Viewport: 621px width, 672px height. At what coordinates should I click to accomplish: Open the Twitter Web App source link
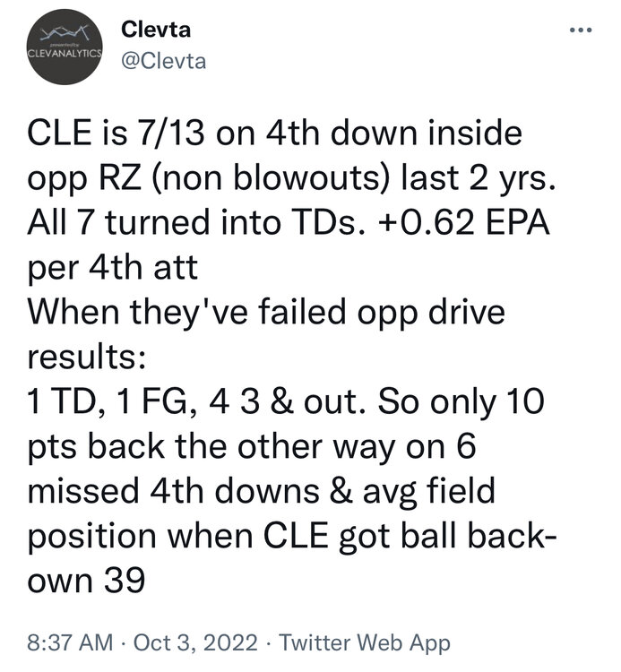coord(365,642)
